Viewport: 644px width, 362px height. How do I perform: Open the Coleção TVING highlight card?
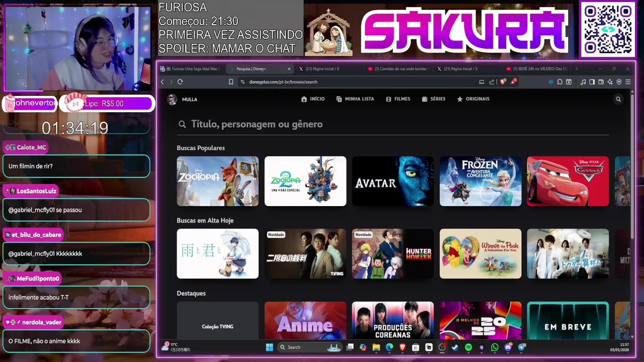click(x=218, y=321)
